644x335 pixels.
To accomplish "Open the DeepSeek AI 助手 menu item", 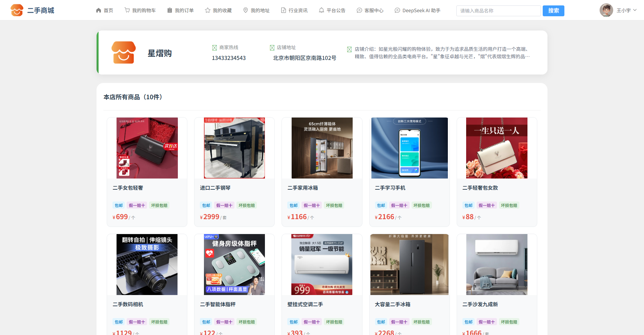I will tap(417, 11).
